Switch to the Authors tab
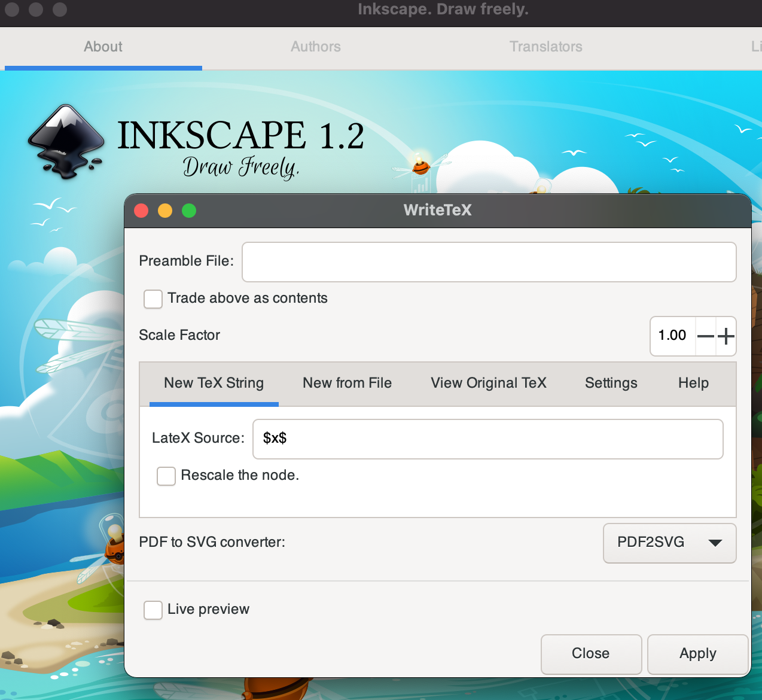 316,47
